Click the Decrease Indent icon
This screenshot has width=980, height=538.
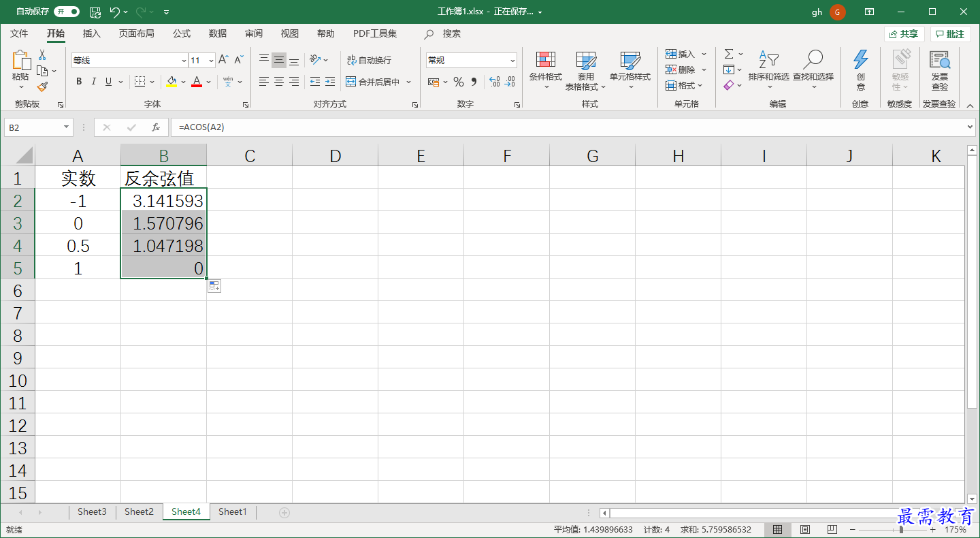click(x=314, y=82)
